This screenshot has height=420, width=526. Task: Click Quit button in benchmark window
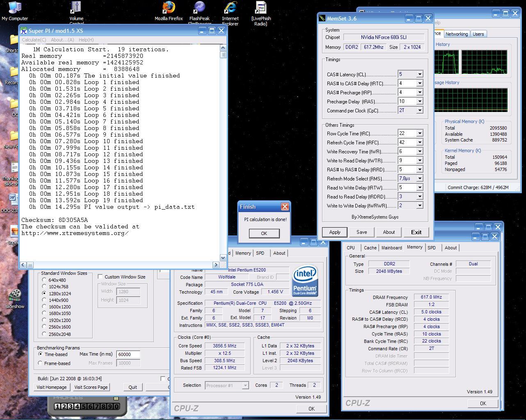133,387
